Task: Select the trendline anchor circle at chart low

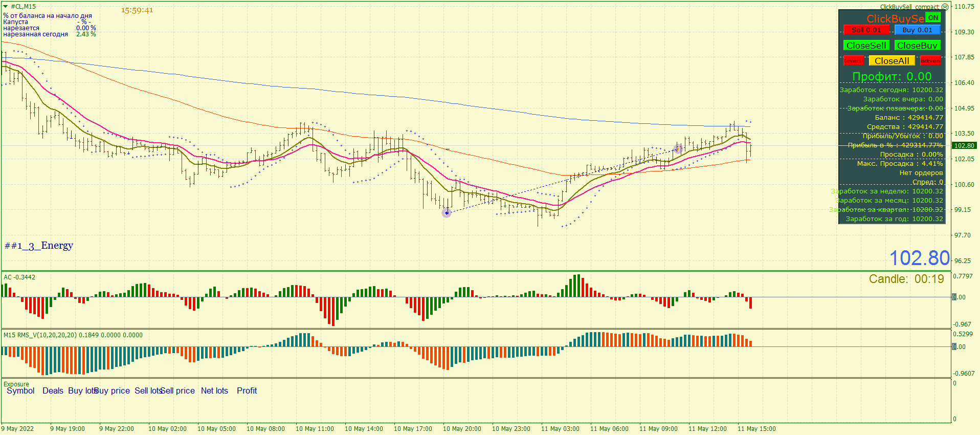Action: click(447, 213)
